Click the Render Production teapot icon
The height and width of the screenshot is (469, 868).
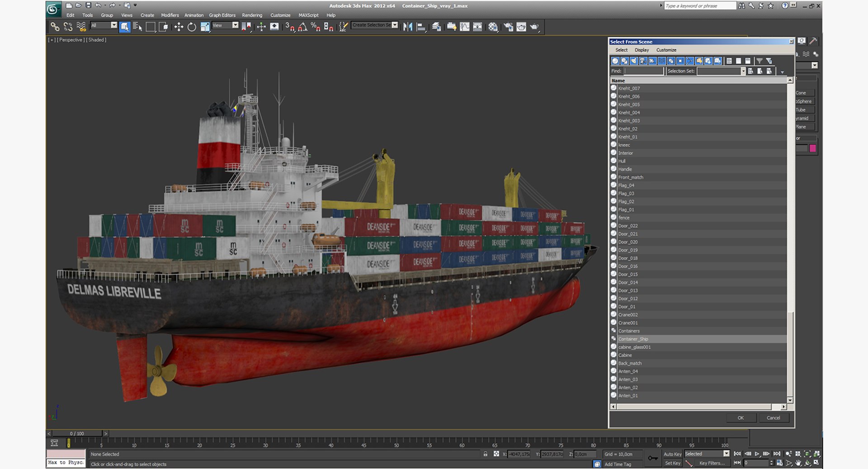[x=534, y=27]
